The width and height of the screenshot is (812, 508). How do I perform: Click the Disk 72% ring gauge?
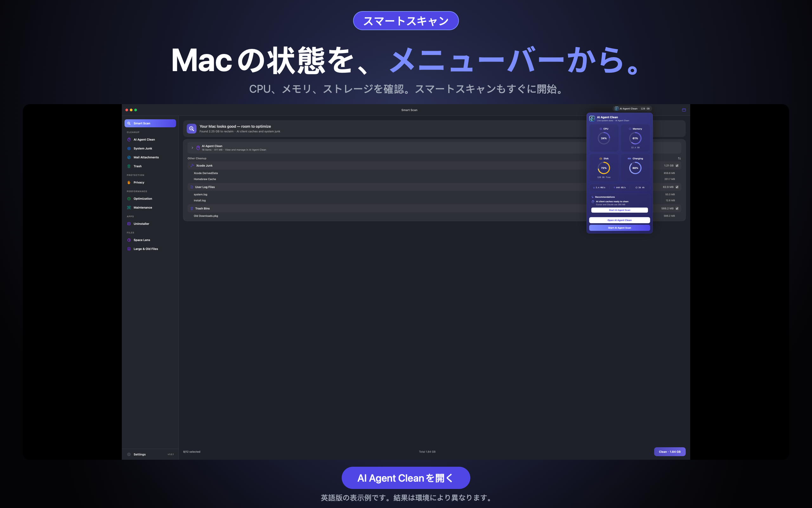pos(604,168)
